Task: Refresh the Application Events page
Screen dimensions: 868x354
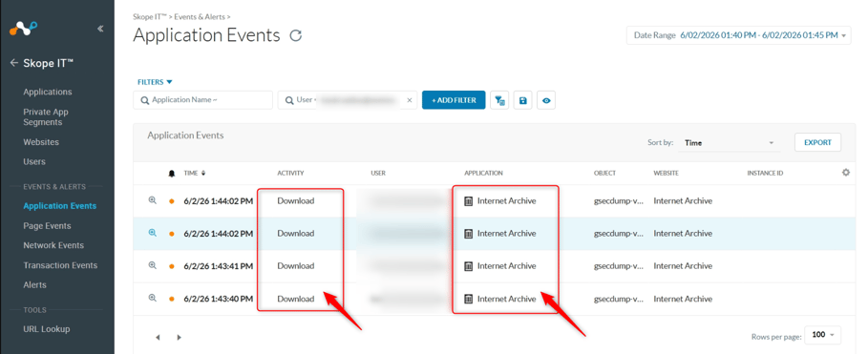Action: tap(296, 36)
